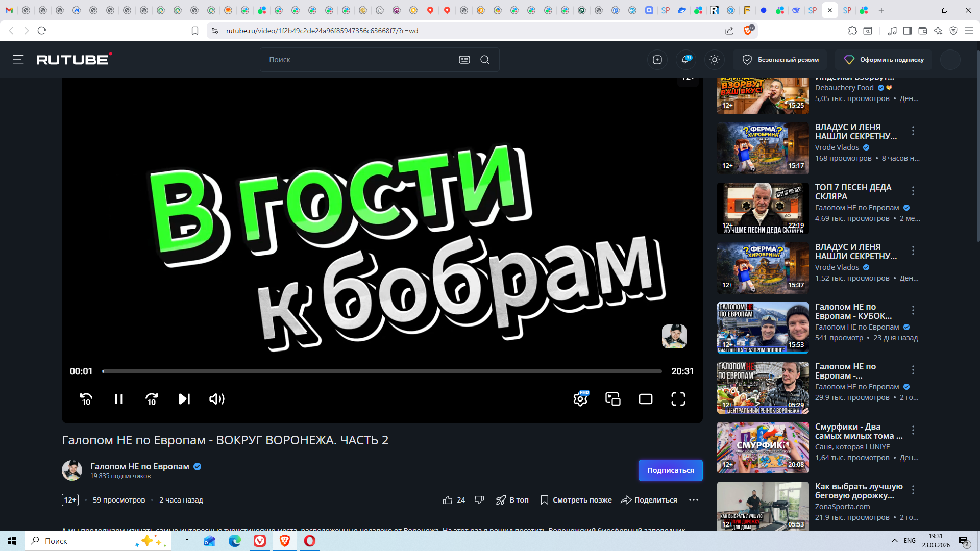
Task: Click the Поиск search field
Action: pos(357,60)
